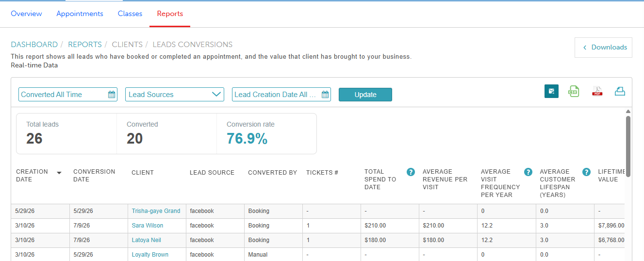Open client Trisha-gaye Grand
The width and height of the screenshot is (644, 261).
156,211
